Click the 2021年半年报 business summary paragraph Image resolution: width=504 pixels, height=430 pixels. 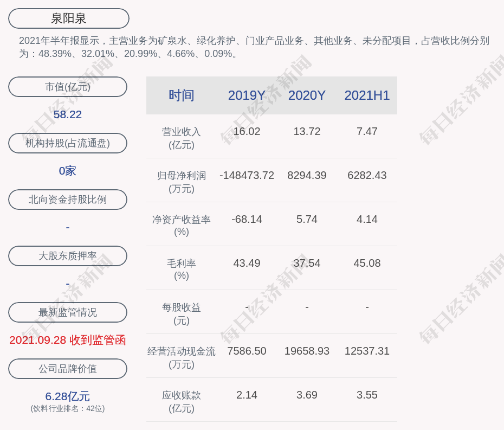pos(254,47)
